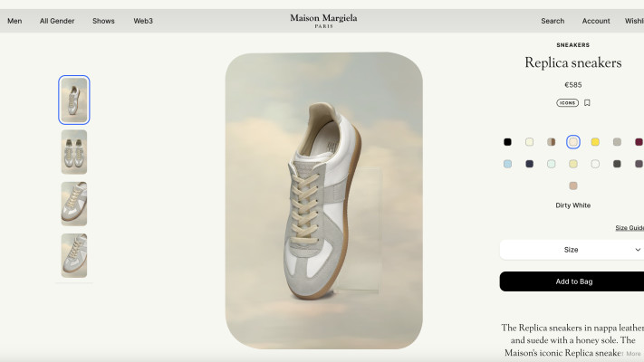
Task: Expand description with the More link
Action: tap(633, 353)
